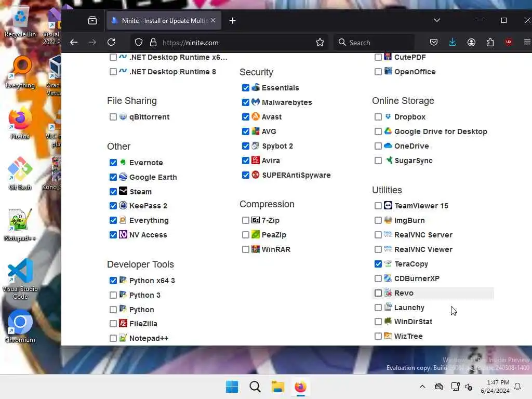Click the Spybot 2 label
The height and width of the screenshot is (399, 532).
click(x=277, y=146)
